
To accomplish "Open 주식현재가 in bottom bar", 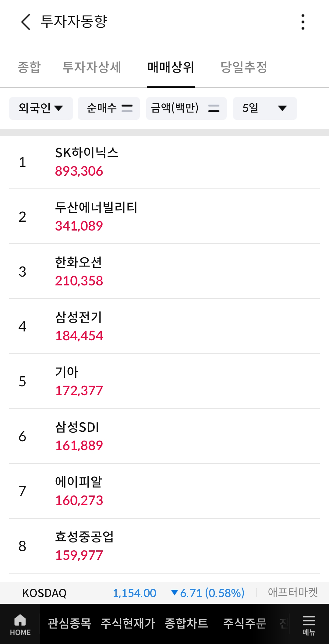I will tap(128, 624).
